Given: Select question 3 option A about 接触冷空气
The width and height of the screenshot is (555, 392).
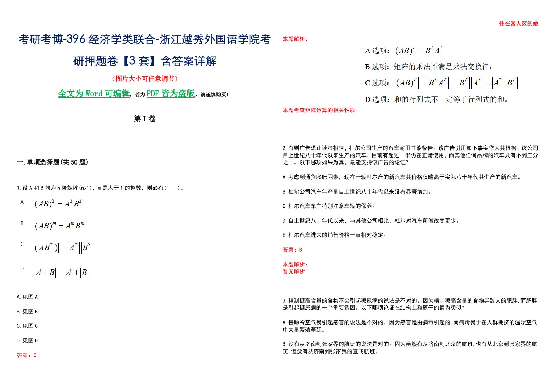Looking at the screenshot, I should pos(410,326).
